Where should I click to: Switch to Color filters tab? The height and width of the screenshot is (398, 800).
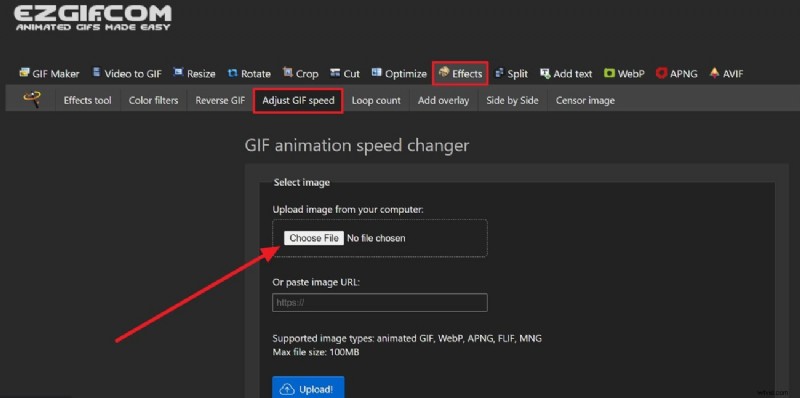(x=154, y=100)
